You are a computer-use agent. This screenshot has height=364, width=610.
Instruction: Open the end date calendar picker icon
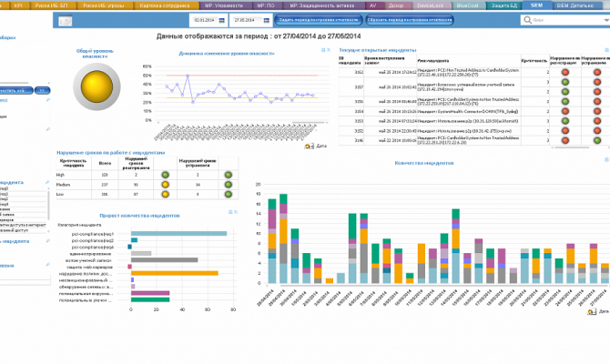pos(267,20)
